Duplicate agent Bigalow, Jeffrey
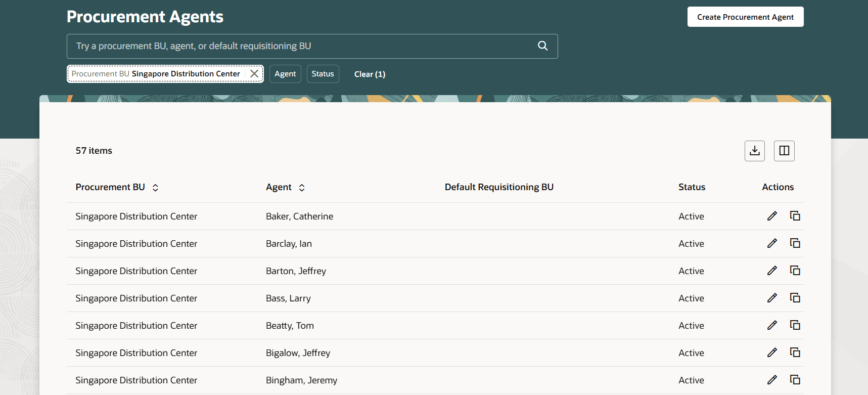The height and width of the screenshot is (395, 868). click(795, 353)
